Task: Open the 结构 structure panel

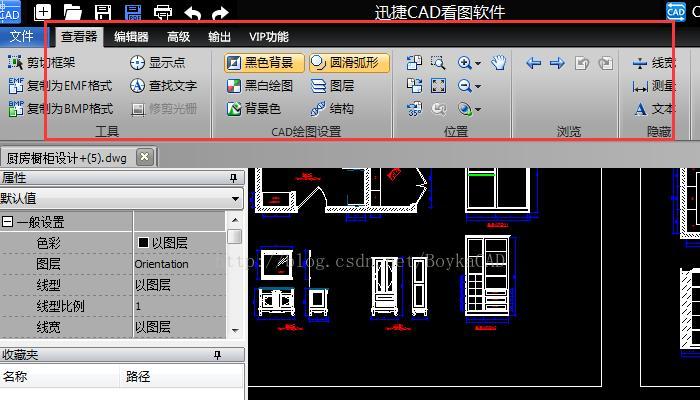Action: click(332, 108)
